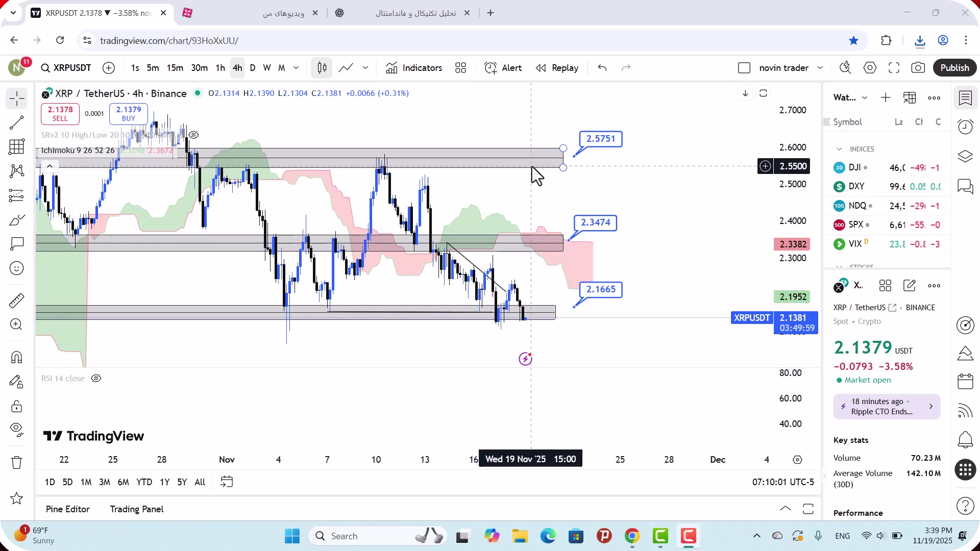Select the DXY row in watchlist
Viewport: 980px width, 551px height.
point(887,187)
